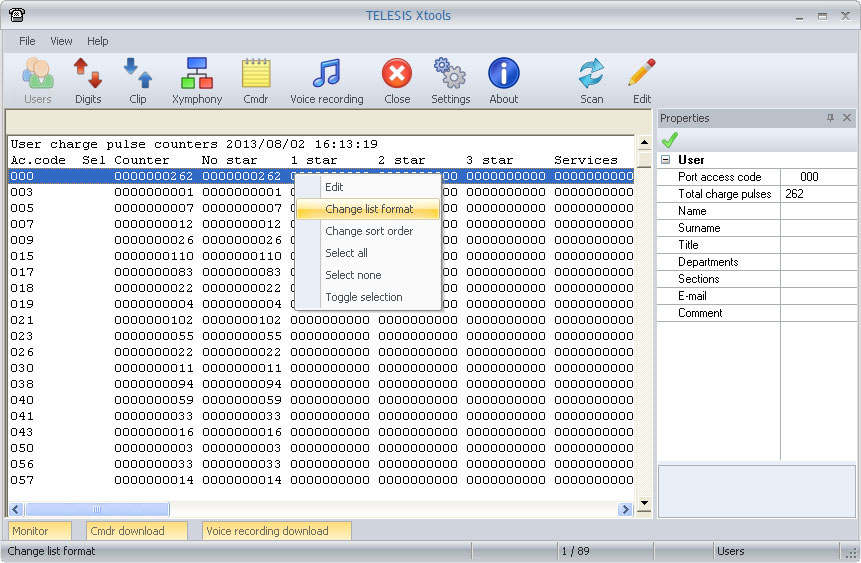Click the Name property value field
The width and height of the screenshot is (861, 563).
coord(817,211)
